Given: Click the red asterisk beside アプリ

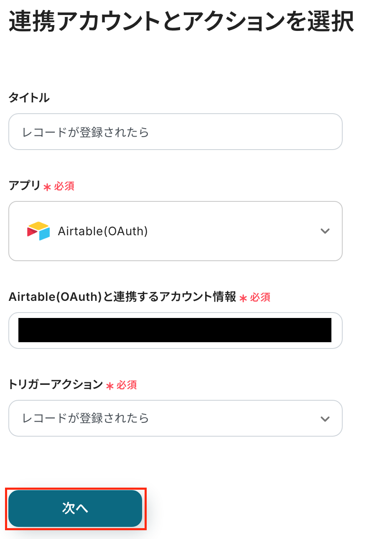Looking at the screenshot, I should pos(47,187).
